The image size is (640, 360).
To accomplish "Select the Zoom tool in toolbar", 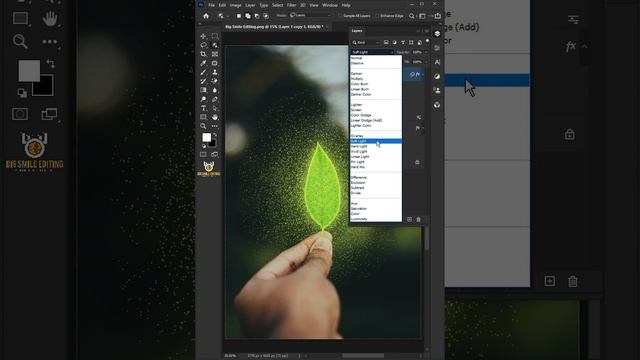I will click(203, 126).
